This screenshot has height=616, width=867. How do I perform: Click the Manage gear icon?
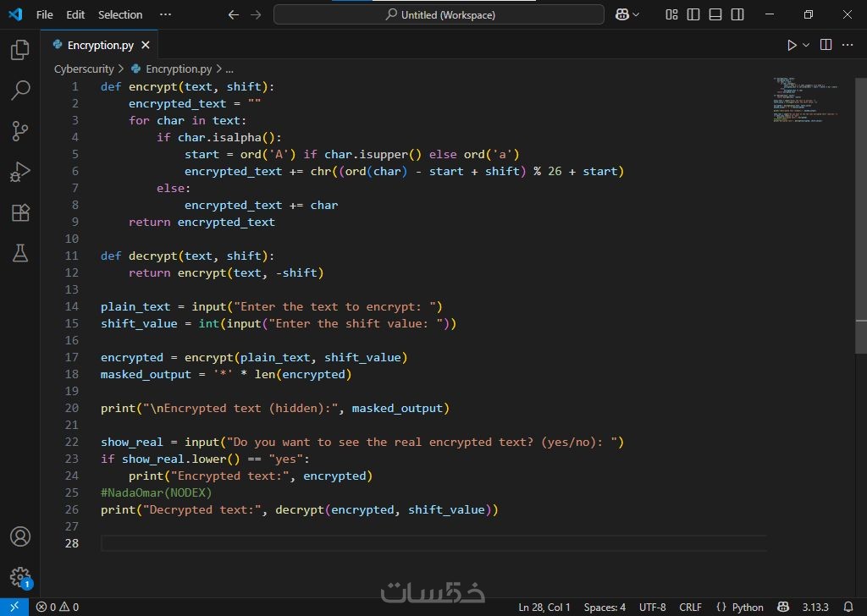point(20,577)
